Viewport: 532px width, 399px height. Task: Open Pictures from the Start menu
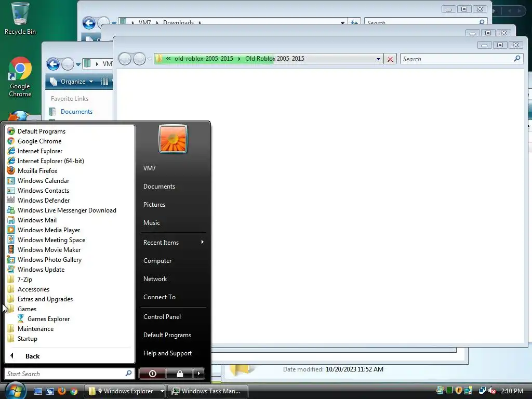(x=154, y=205)
